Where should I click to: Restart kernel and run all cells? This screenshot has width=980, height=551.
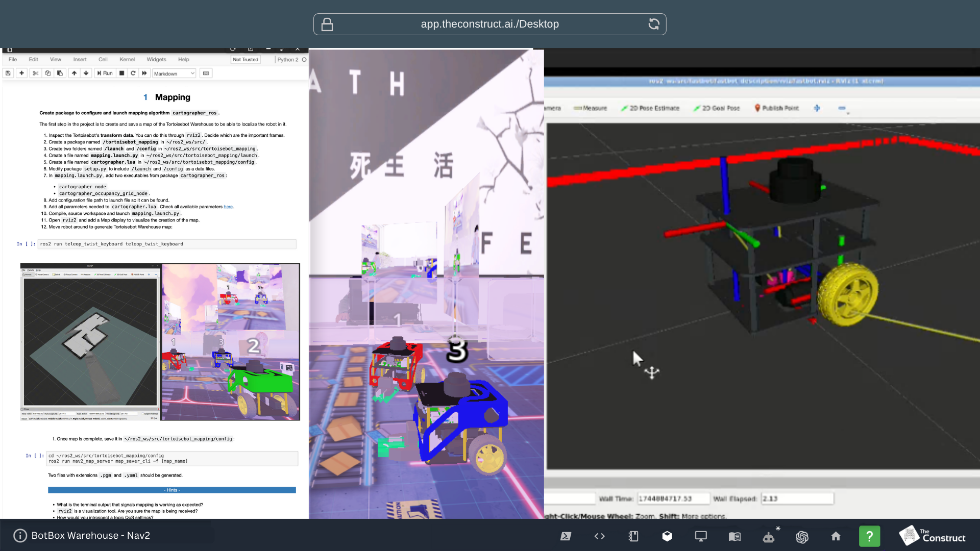(144, 73)
